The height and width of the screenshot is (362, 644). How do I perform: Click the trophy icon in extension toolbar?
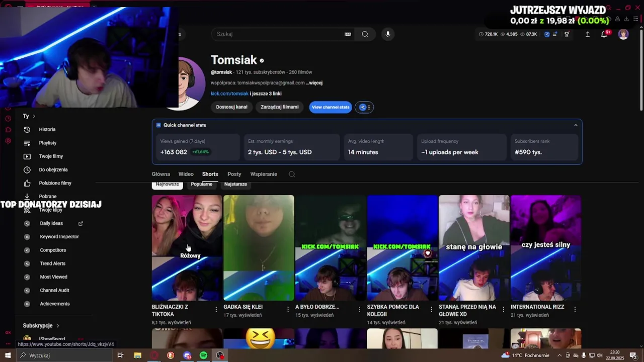point(567,34)
